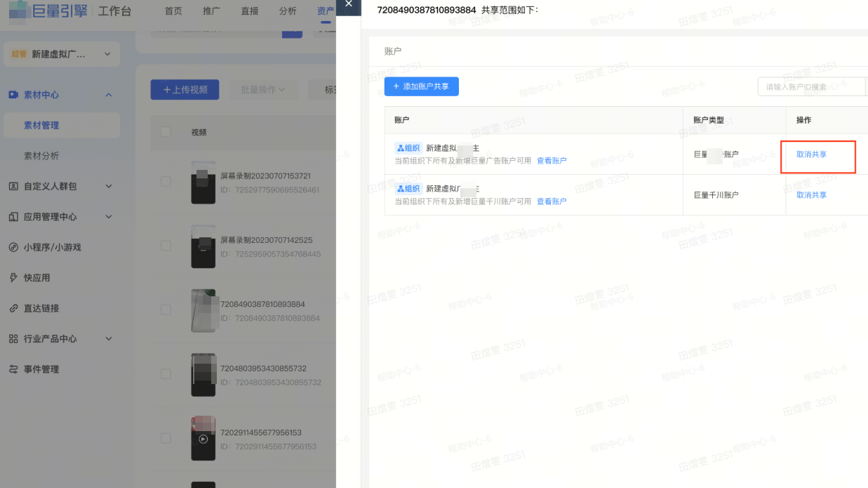Image resolution: width=868 pixels, height=488 pixels.
Task: Click the 添加账户共享 button
Action: tap(421, 86)
